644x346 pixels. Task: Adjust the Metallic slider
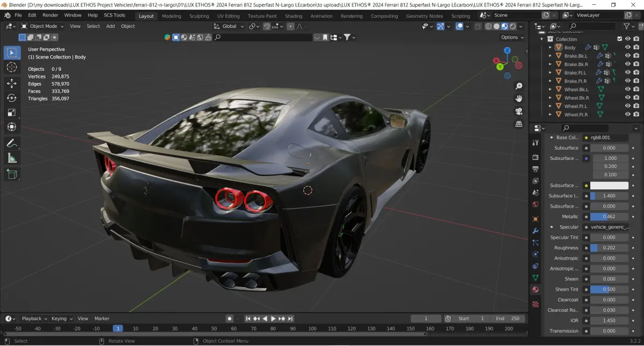[609, 217]
